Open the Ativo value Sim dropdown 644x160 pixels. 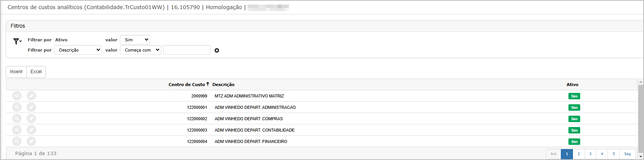click(135, 40)
